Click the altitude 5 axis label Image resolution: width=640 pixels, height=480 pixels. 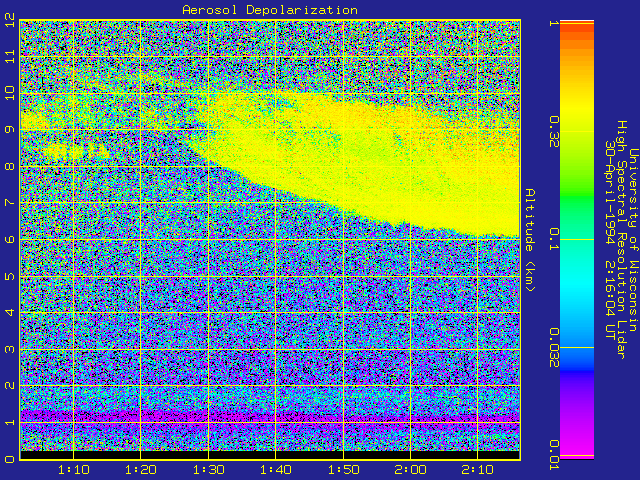(x=10, y=276)
